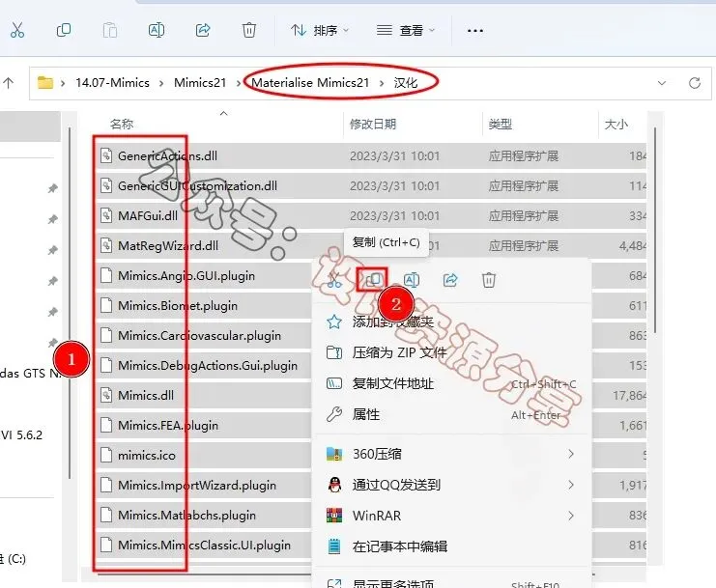716x588 pixels.
Task: Click the Cut icon in the top toolbar
Action: [x=17, y=31]
